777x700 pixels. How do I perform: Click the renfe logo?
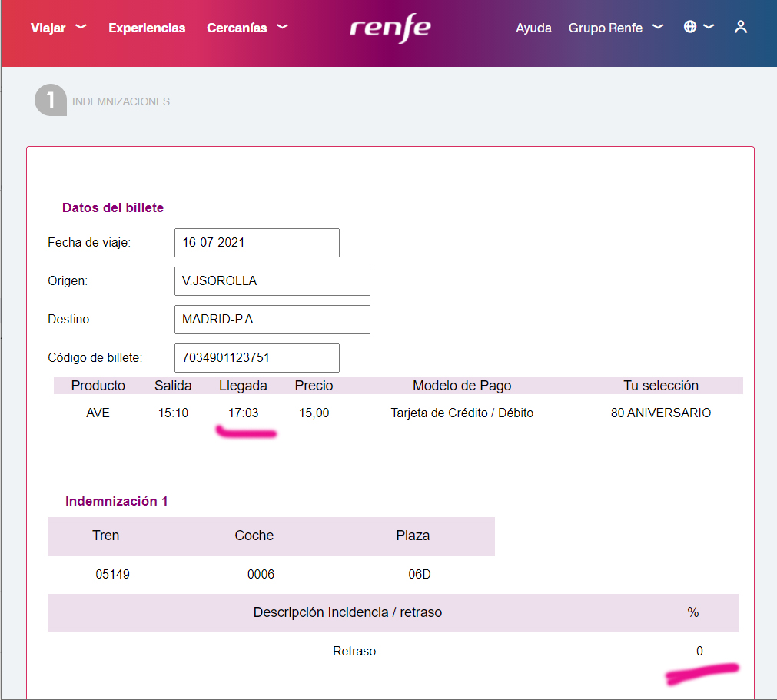click(390, 28)
